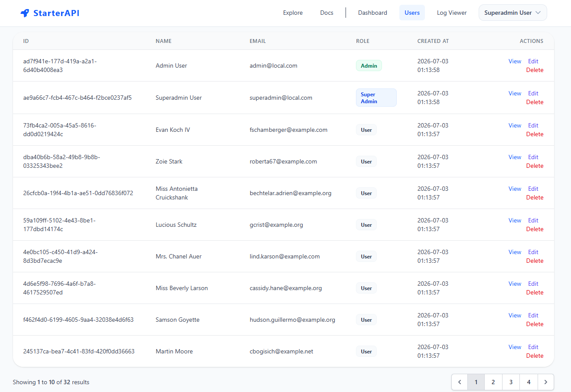Edit Miss Antonietta Cruickshank's record

tap(533, 189)
